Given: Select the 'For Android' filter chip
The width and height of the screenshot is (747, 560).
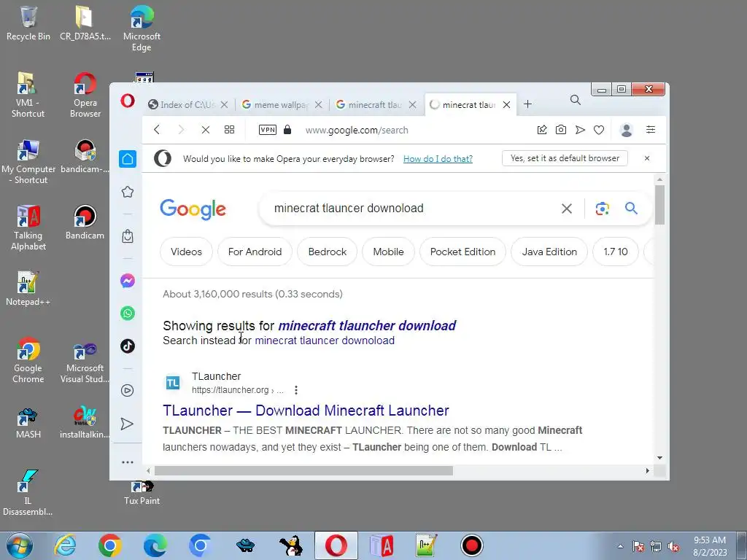Looking at the screenshot, I should point(255,252).
